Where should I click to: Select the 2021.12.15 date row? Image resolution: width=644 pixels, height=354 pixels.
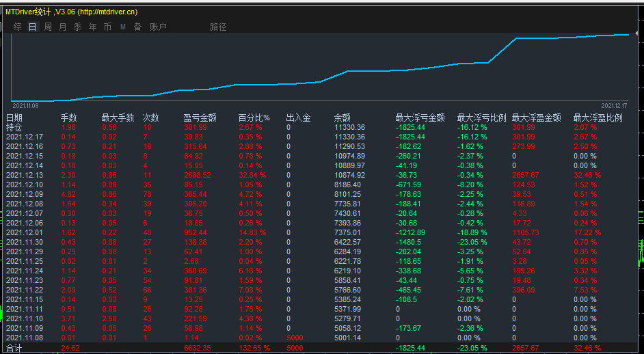coord(25,156)
